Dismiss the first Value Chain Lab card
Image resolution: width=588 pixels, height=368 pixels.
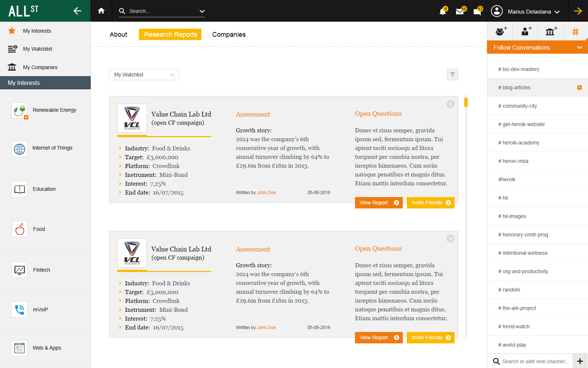point(451,104)
